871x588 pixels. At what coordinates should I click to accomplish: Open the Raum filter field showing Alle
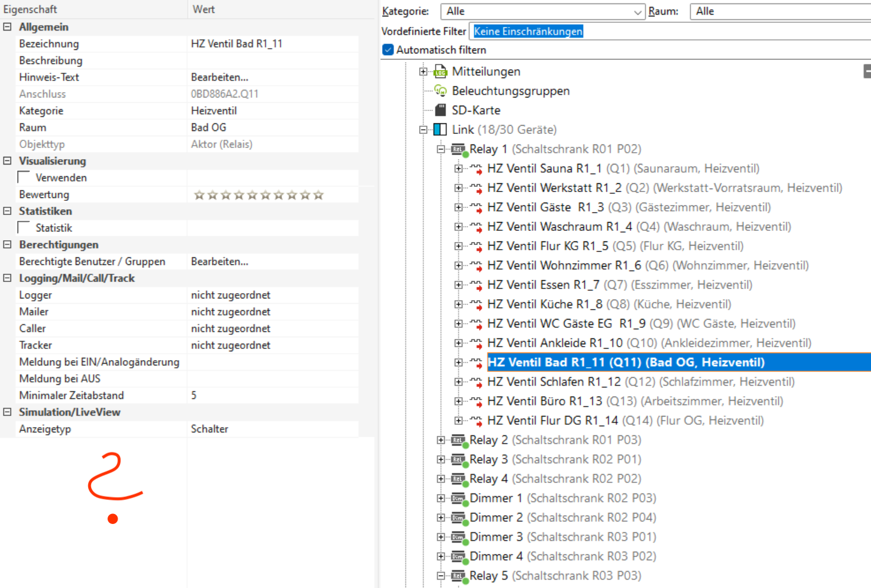tap(780, 11)
